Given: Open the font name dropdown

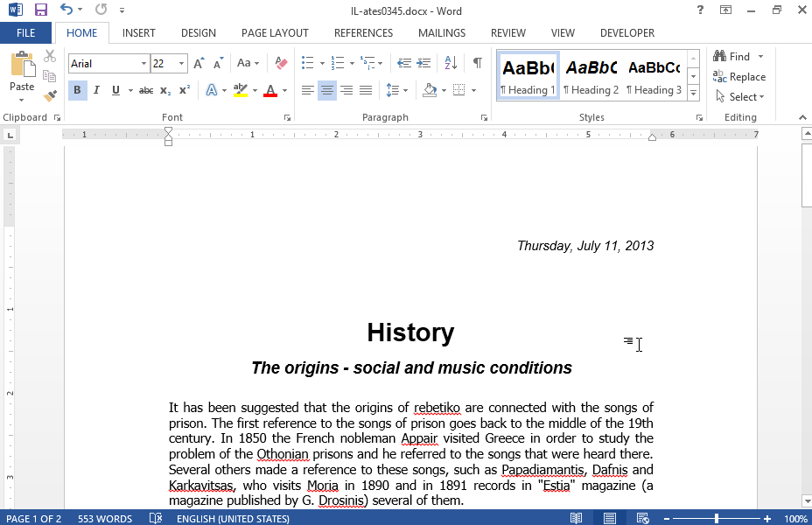Looking at the screenshot, I should pos(143,64).
